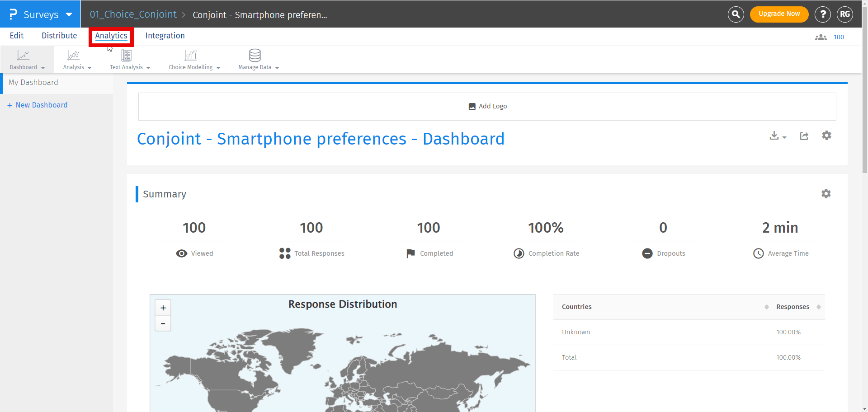
Task: Open the Integration tab
Action: click(165, 36)
